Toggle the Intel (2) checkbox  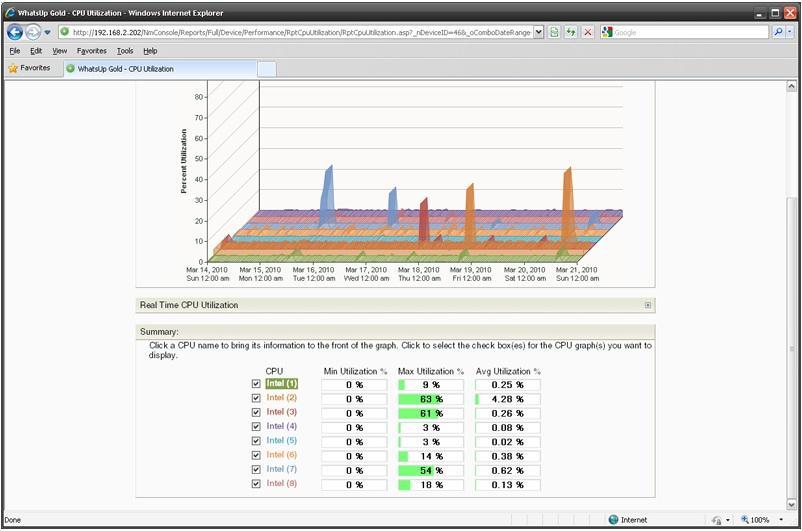[256, 398]
